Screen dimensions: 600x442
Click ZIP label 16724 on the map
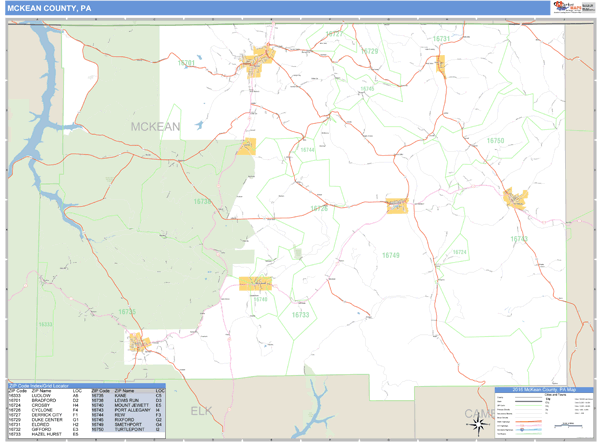point(460,252)
